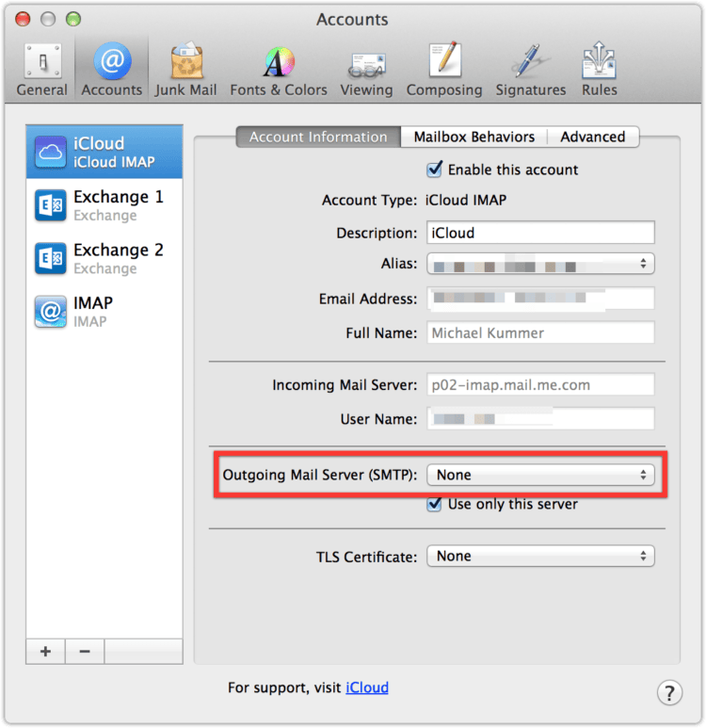Select the Accounts toolbar icon
The image size is (706, 728).
112,70
